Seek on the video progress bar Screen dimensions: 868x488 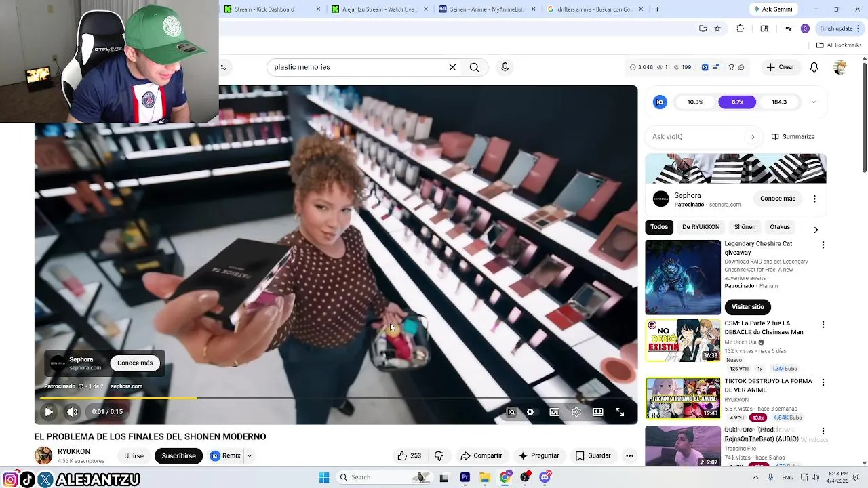point(336,398)
